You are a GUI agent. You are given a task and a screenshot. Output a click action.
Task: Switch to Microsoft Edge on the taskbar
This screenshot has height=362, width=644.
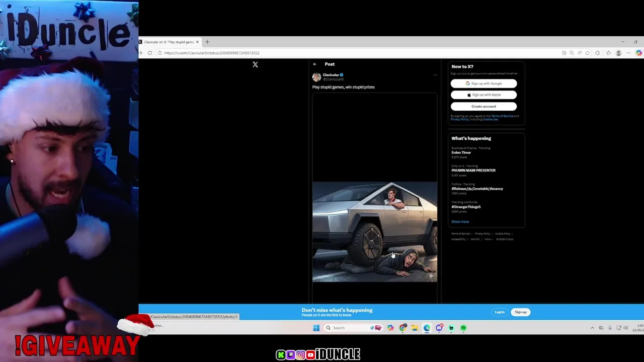tap(427, 328)
